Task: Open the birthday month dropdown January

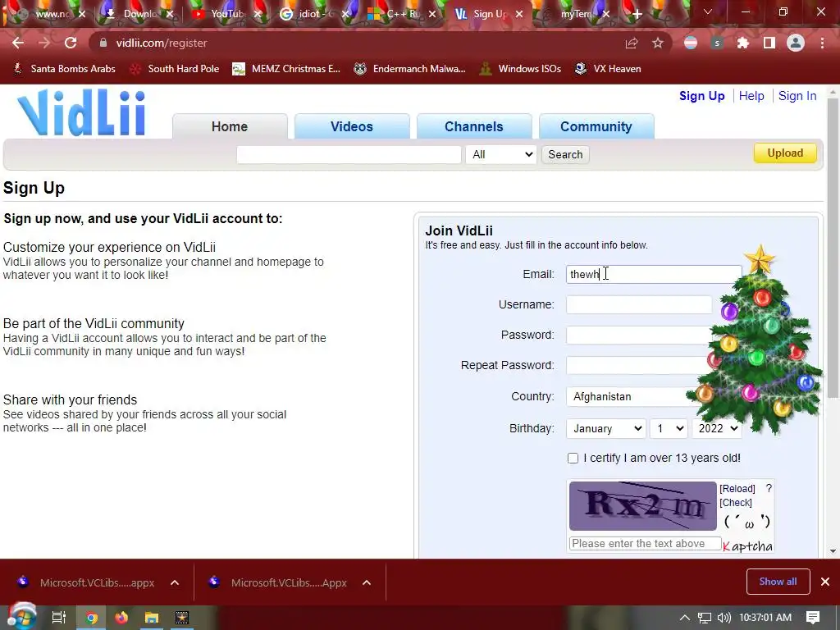Action: coord(606,428)
